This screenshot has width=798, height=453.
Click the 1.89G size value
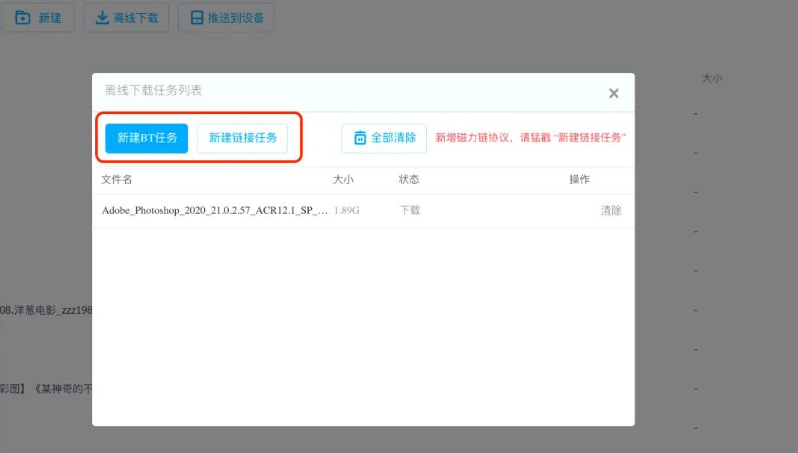click(347, 210)
